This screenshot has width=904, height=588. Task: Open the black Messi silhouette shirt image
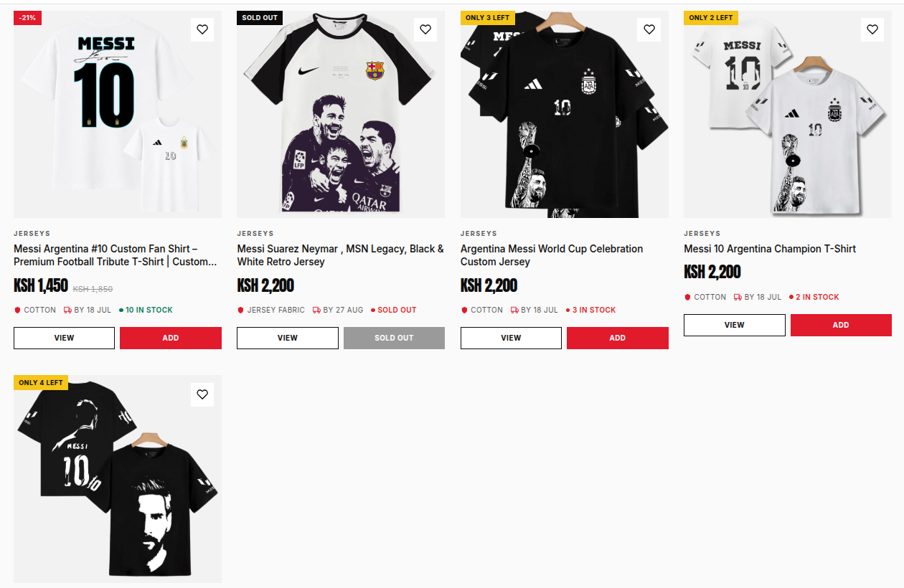(x=118, y=479)
